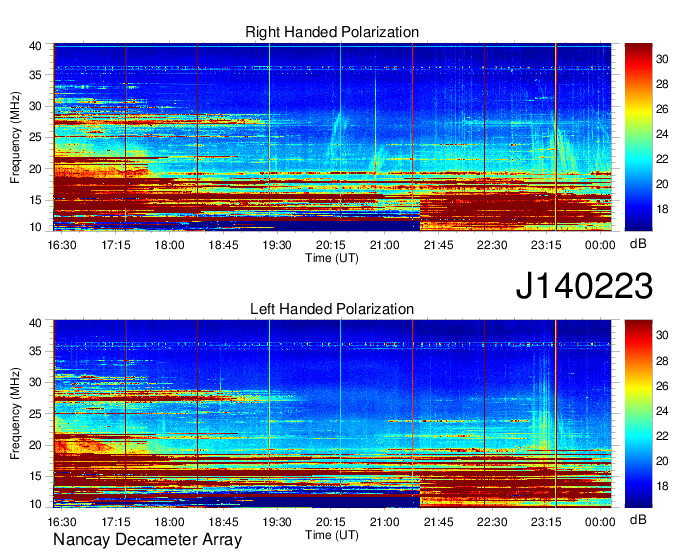Viewport: 680px width, 552px height.
Task: Click 30 MHz tick on right-handed frequency axis
Action: (35, 106)
